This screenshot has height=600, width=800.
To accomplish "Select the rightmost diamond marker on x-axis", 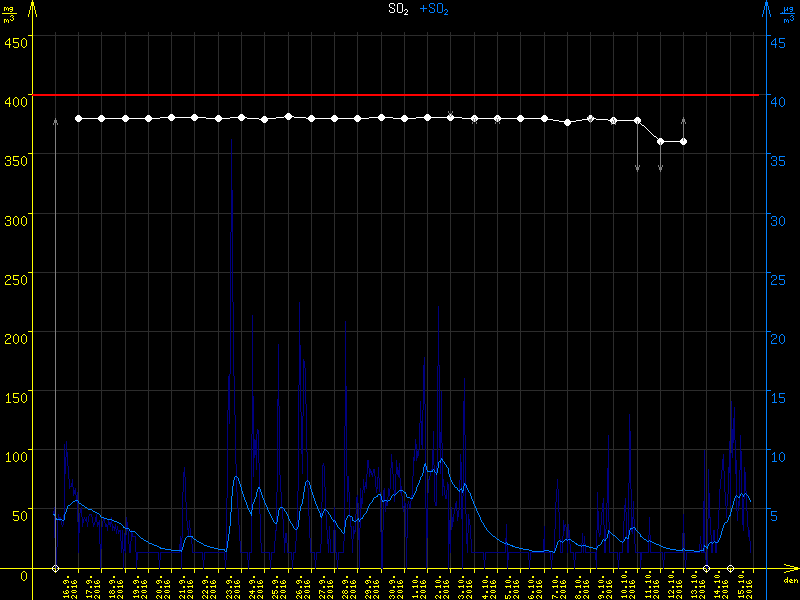I will click(731, 568).
